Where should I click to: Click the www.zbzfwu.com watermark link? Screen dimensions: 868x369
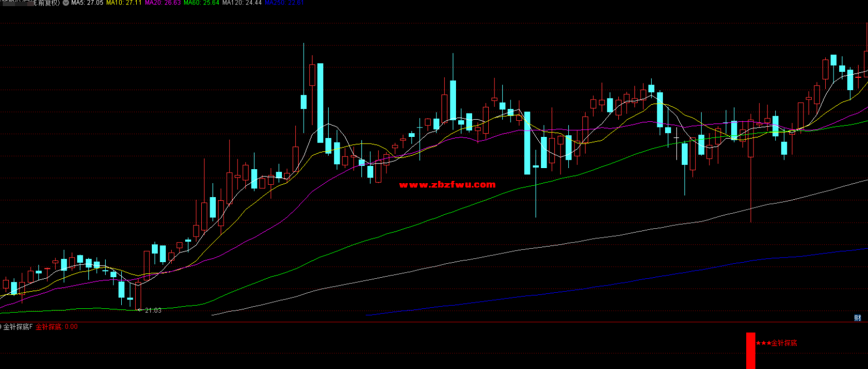point(447,185)
